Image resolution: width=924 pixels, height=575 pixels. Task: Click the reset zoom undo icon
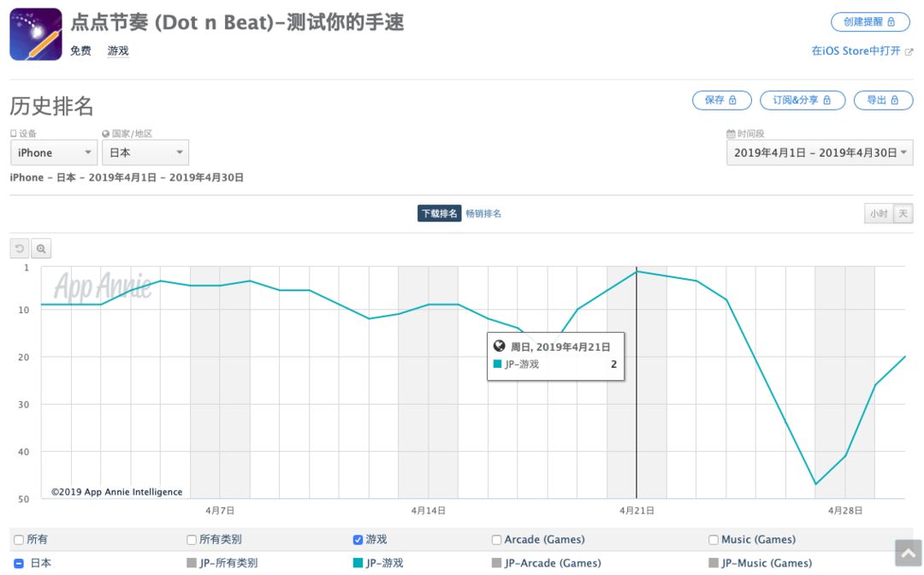tap(20, 249)
